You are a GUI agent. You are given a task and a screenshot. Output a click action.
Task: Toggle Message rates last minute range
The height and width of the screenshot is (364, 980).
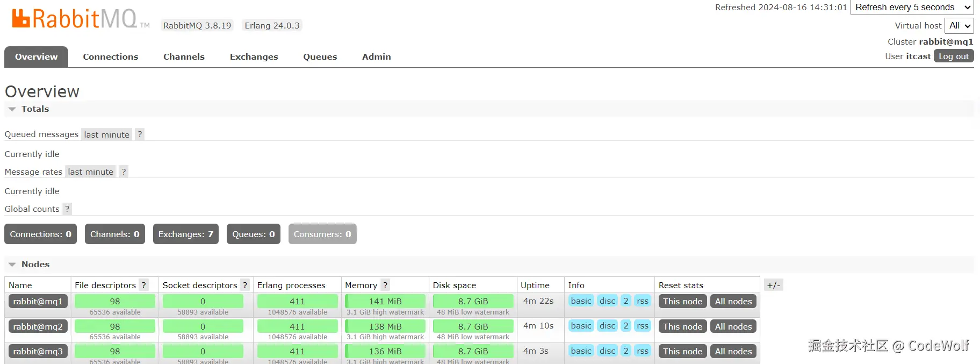(90, 172)
